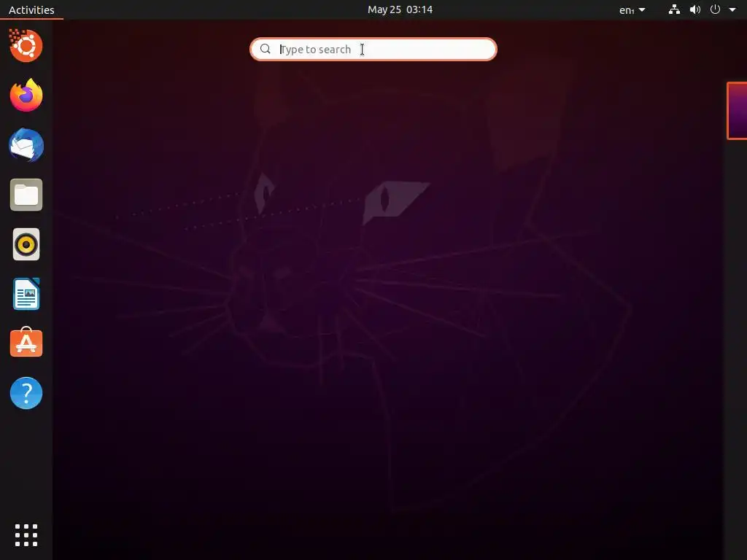Open the Help application
747x560 pixels.
tap(26, 393)
